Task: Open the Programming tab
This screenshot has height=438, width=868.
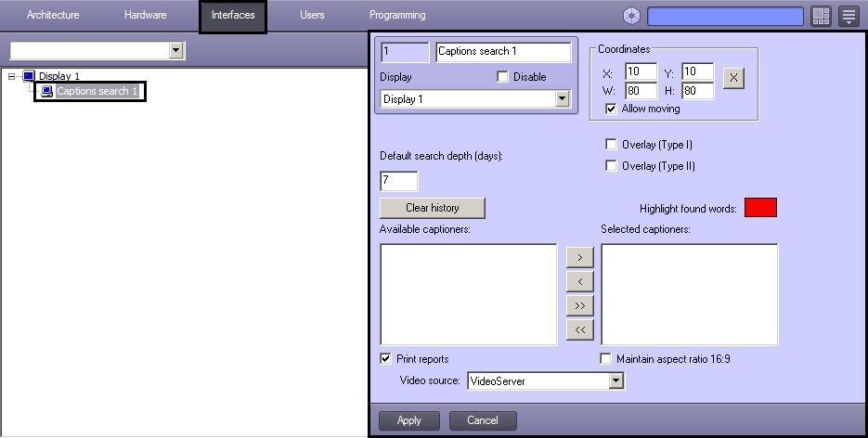Action: click(x=397, y=15)
